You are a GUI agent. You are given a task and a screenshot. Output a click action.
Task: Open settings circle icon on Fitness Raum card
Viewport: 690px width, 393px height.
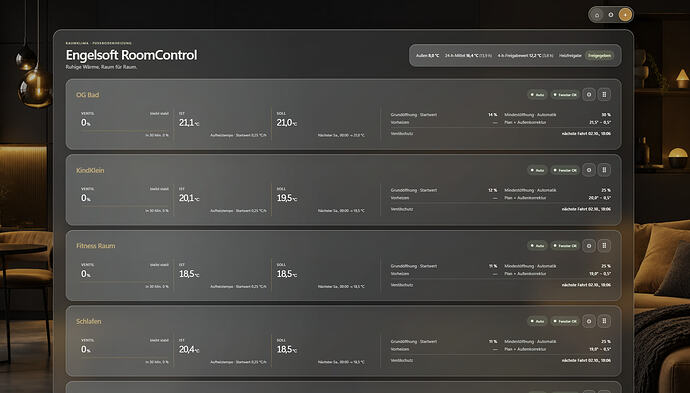[589, 246]
